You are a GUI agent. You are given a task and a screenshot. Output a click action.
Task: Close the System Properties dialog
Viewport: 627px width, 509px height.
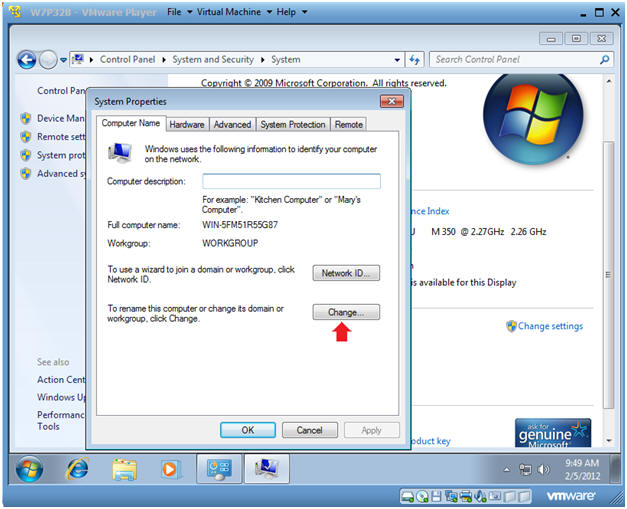(x=391, y=101)
